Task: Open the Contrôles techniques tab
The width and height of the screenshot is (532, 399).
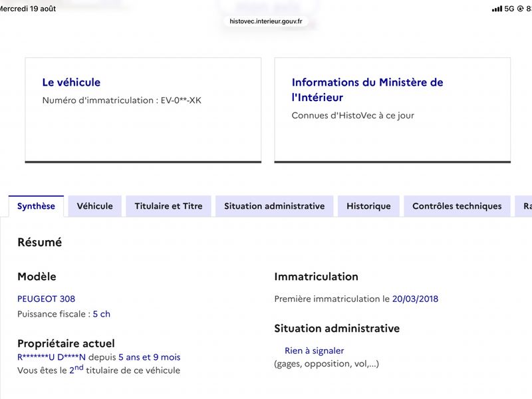Action: [x=457, y=206]
